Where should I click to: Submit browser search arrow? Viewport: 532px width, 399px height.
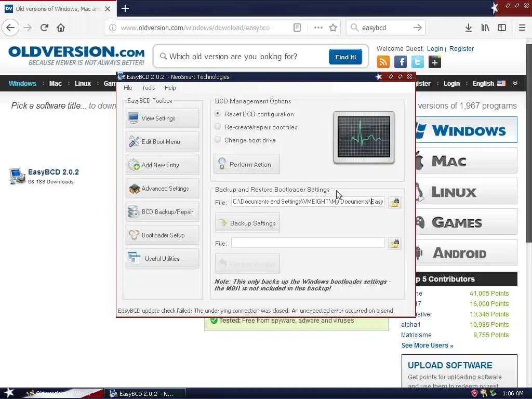(418, 28)
